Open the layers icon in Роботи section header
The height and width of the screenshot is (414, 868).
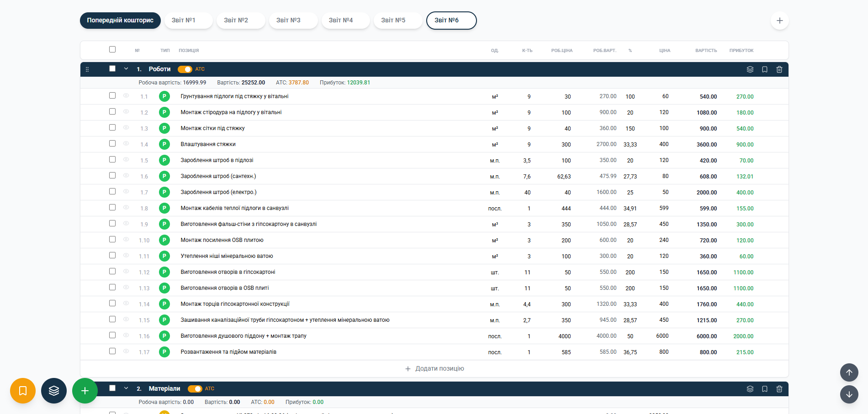750,69
